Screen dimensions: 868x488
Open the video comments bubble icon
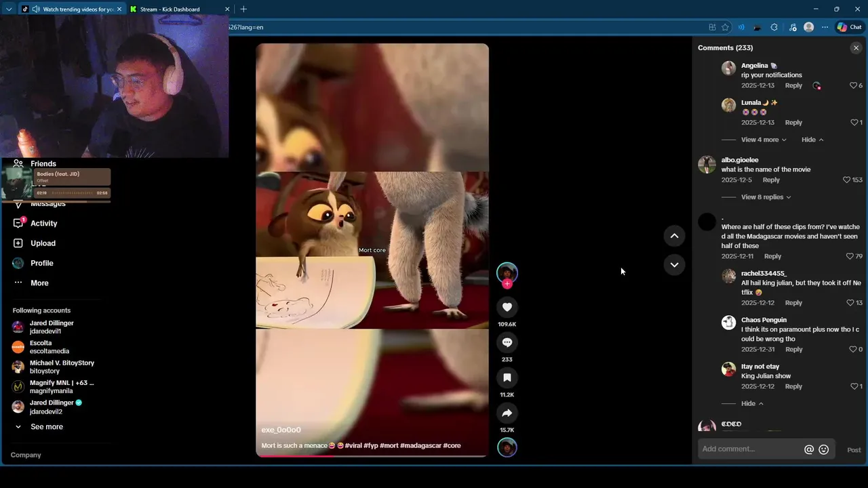[507, 342]
